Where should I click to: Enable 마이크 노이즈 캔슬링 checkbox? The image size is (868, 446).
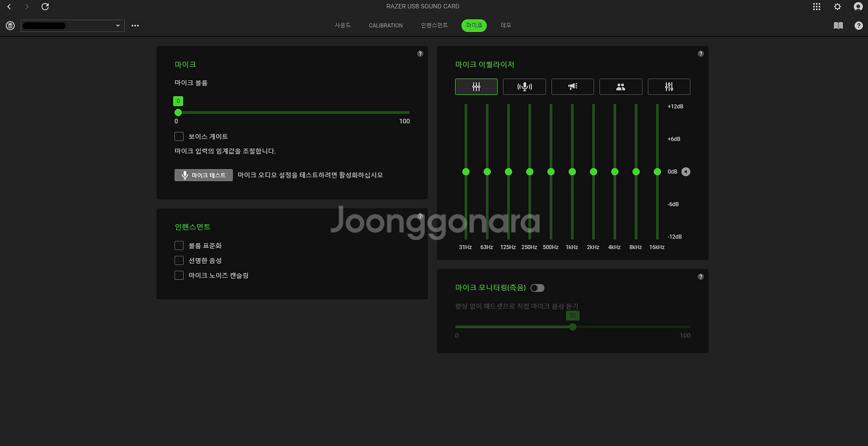(x=179, y=275)
